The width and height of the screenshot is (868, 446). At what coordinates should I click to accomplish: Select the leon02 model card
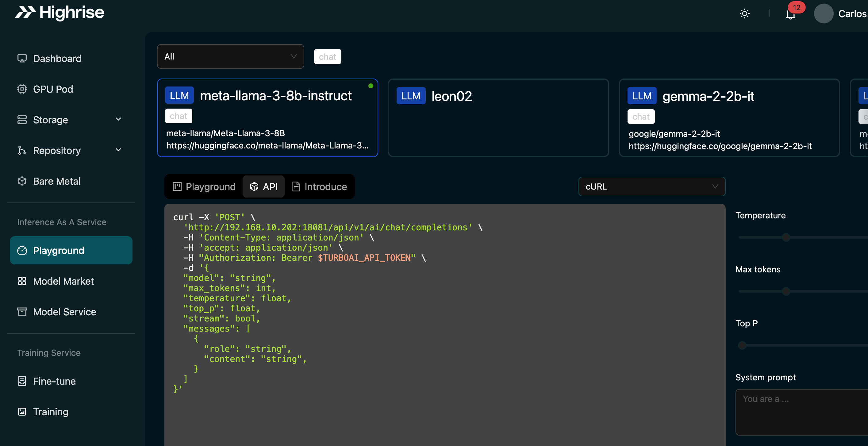coord(498,118)
